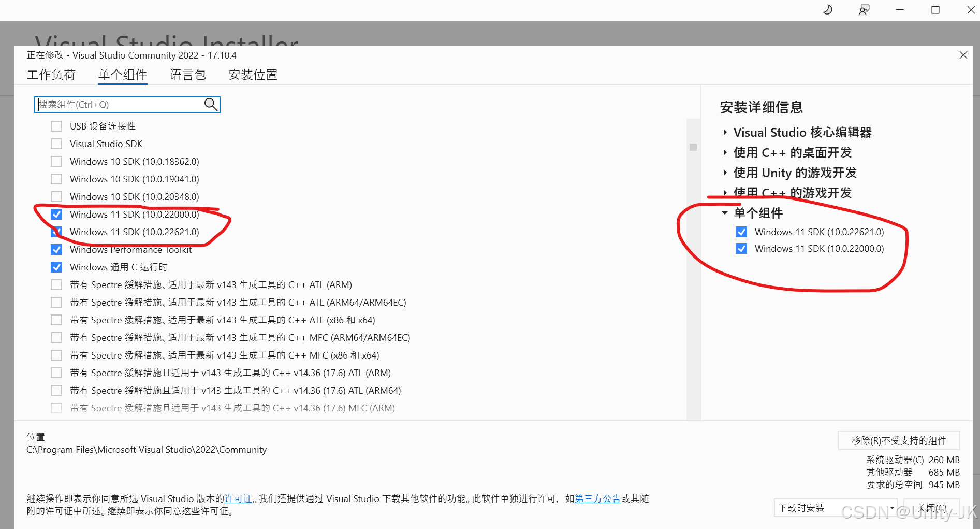
Task: Switch to 单个组件 tab
Action: point(123,75)
